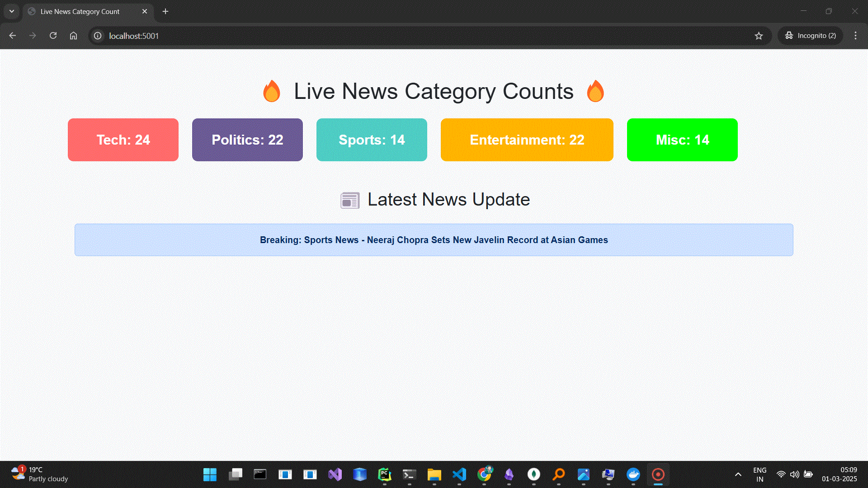Click the Politics: 22 category card
The image size is (868, 488).
click(x=247, y=140)
